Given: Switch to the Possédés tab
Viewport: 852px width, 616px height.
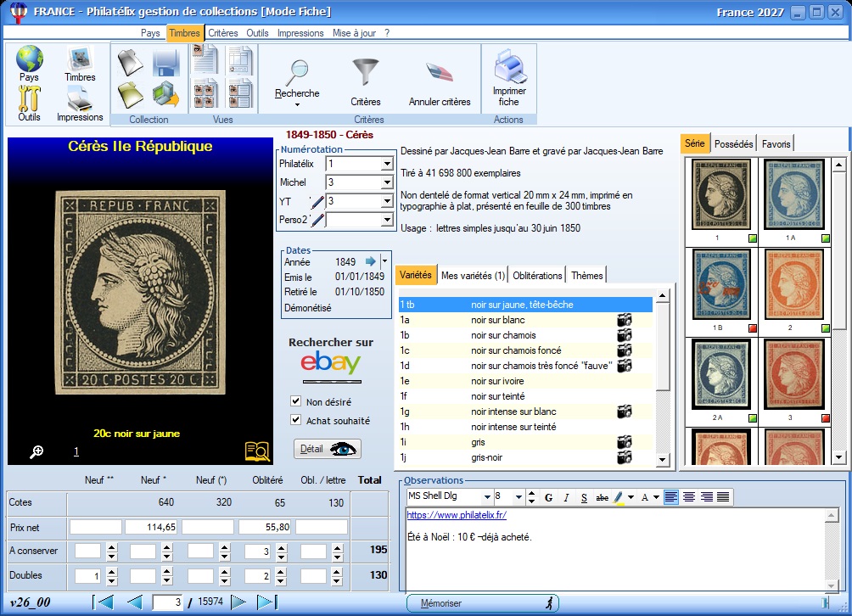Looking at the screenshot, I should pyautogui.click(x=733, y=144).
